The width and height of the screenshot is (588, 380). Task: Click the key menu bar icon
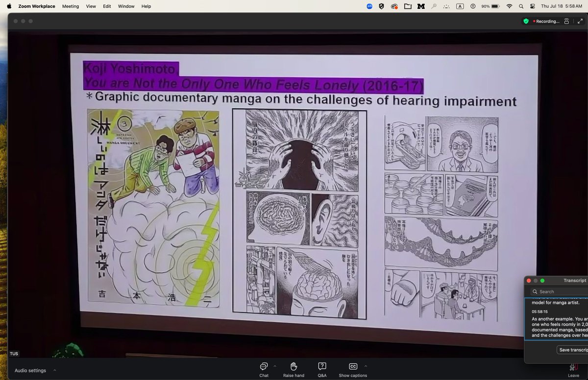pyautogui.click(x=434, y=6)
